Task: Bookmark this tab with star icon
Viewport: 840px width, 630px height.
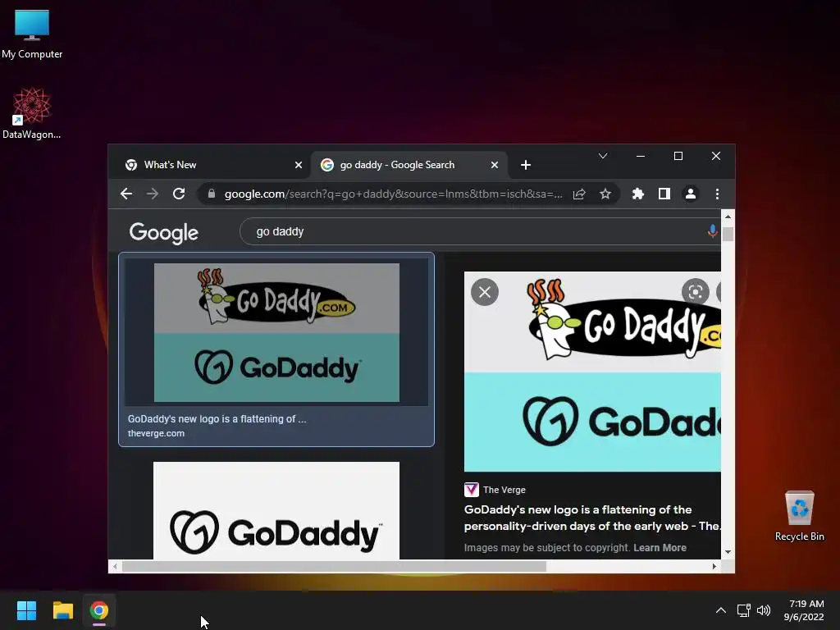Action: [605, 194]
